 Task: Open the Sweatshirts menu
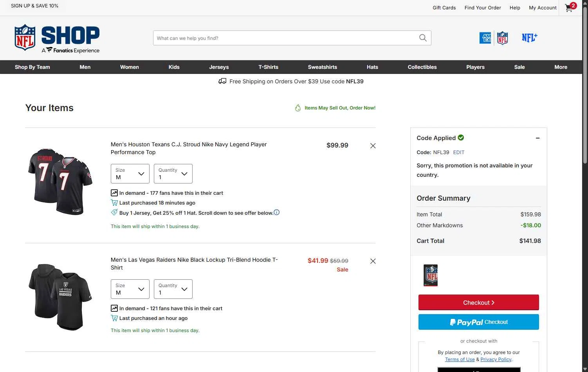(323, 67)
